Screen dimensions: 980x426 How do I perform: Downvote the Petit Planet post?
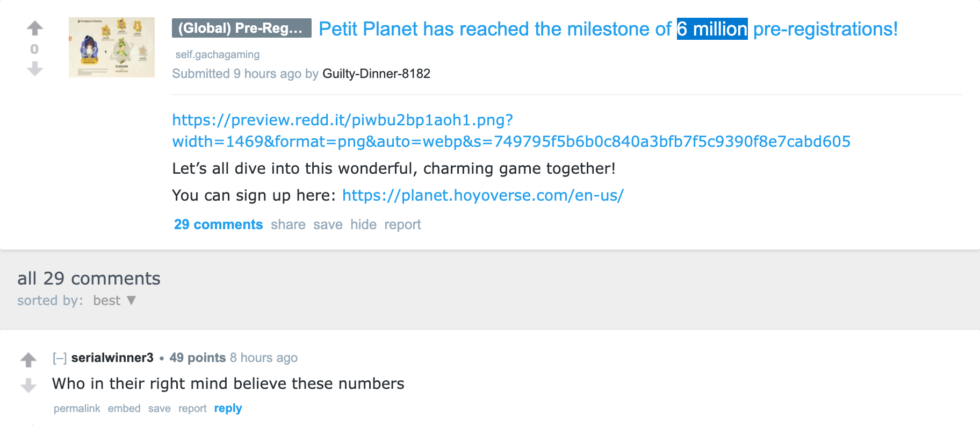pos(35,69)
